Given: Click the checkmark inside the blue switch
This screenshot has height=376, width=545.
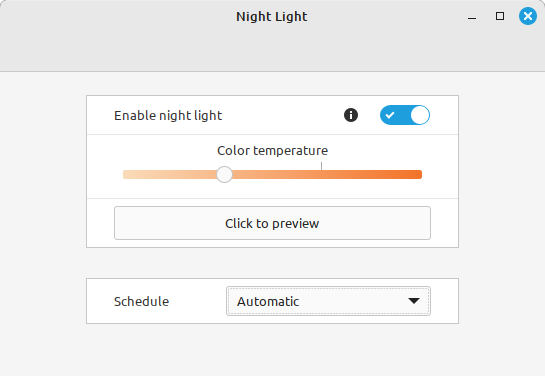Looking at the screenshot, I should point(390,115).
